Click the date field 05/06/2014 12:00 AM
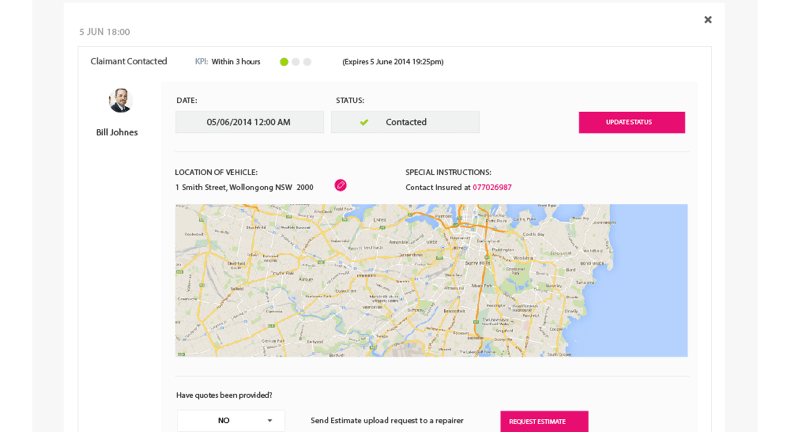This screenshot has height=432, width=786. [249, 122]
